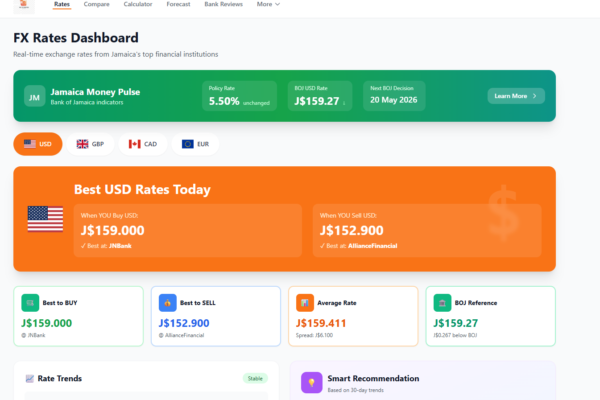The image size is (600, 400).
Task: Open the Compare tab
Action: pyautogui.click(x=97, y=4)
